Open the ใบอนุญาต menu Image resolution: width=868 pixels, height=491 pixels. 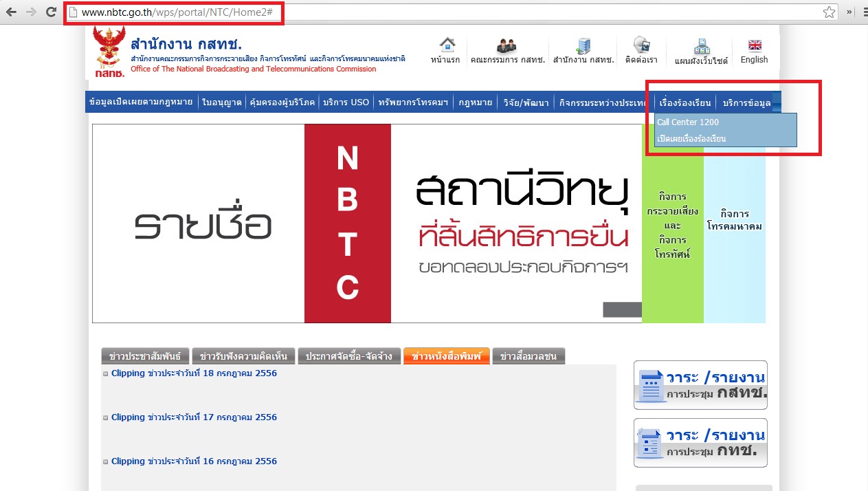(x=222, y=102)
